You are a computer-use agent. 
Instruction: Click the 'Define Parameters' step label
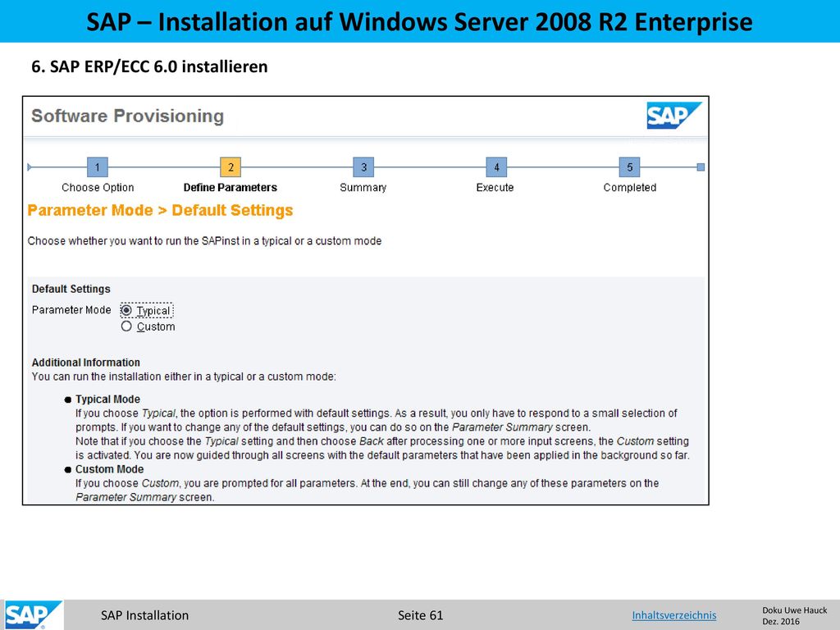coord(231,188)
